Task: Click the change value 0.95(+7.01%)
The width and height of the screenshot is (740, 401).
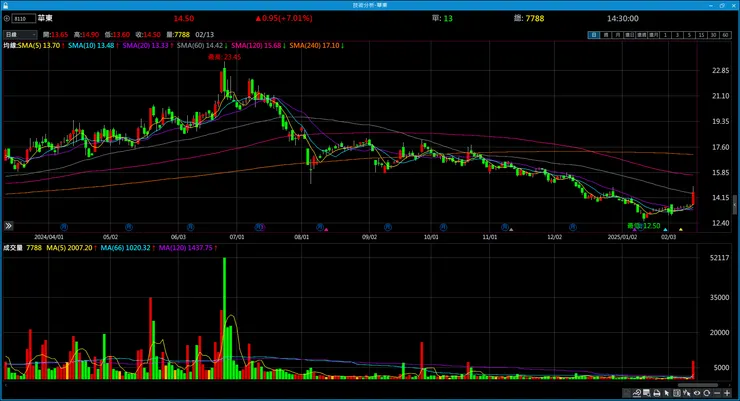Action: pos(284,18)
